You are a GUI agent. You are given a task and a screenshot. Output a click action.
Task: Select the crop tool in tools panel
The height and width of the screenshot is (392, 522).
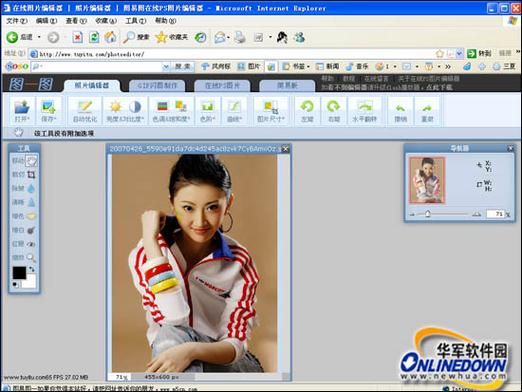click(x=31, y=175)
